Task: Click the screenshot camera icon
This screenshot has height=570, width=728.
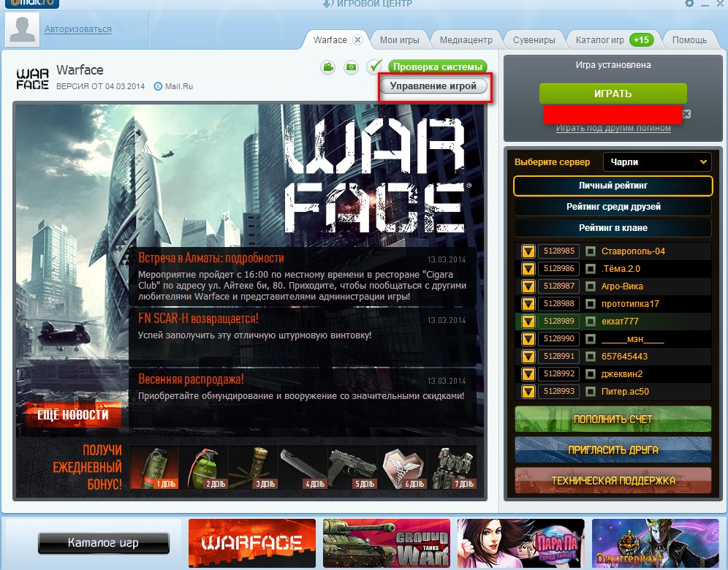Action: 352,67
